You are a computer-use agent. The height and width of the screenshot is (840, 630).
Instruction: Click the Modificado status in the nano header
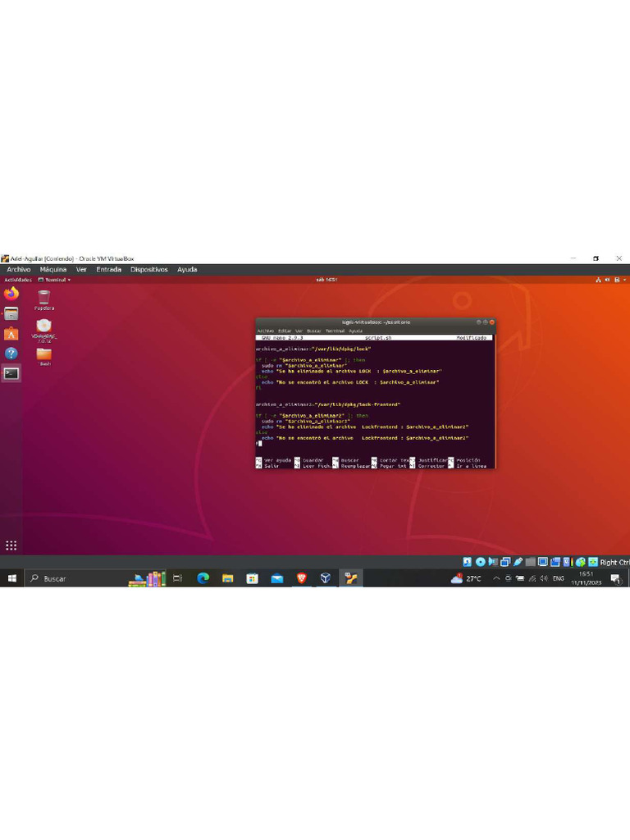(472, 338)
